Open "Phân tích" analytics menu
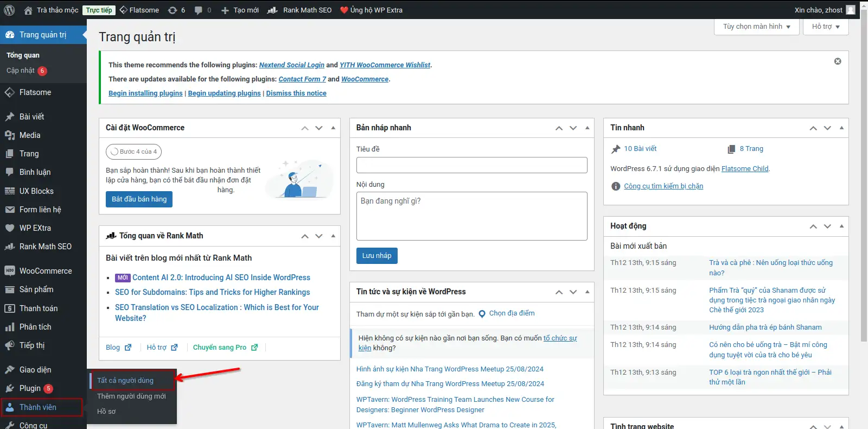 click(x=43, y=327)
